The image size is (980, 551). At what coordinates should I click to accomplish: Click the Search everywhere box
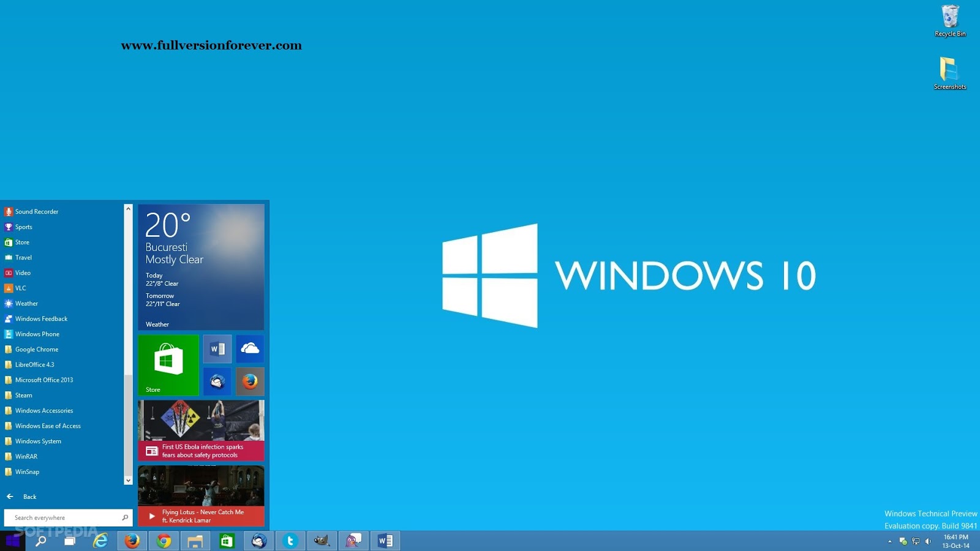click(67, 518)
